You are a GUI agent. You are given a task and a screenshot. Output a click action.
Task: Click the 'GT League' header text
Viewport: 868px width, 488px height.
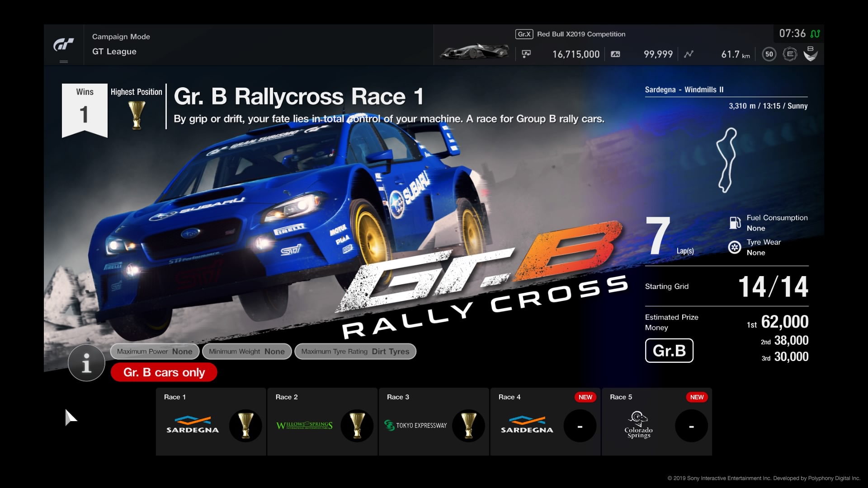click(114, 52)
